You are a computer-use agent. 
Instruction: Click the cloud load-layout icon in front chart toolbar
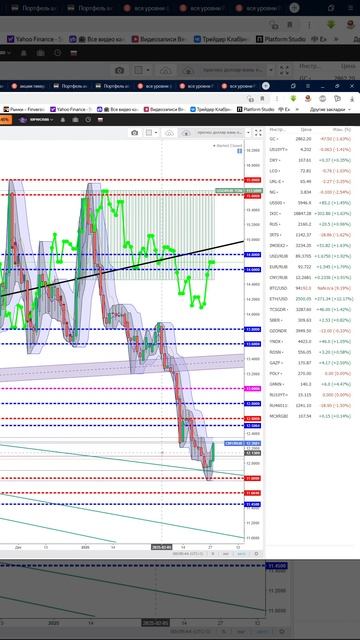coord(169,133)
